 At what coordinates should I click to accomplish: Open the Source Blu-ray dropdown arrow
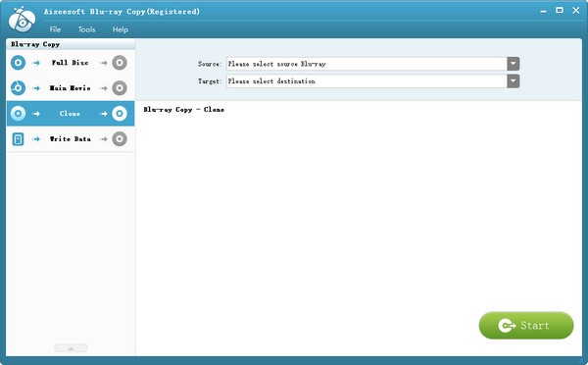pos(514,64)
